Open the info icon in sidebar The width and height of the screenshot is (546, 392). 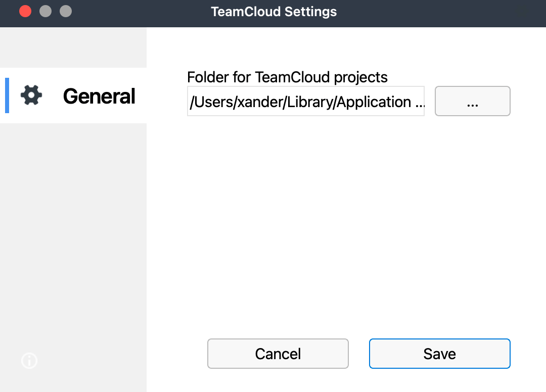pyautogui.click(x=29, y=361)
